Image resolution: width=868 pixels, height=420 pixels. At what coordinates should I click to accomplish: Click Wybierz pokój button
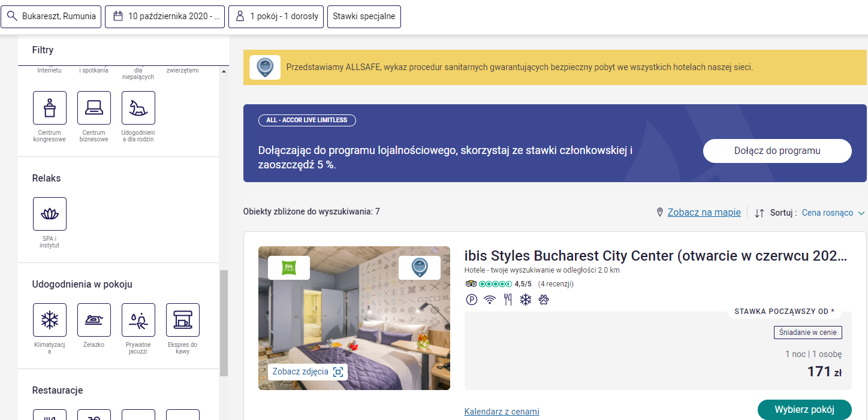(x=804, y=410)
